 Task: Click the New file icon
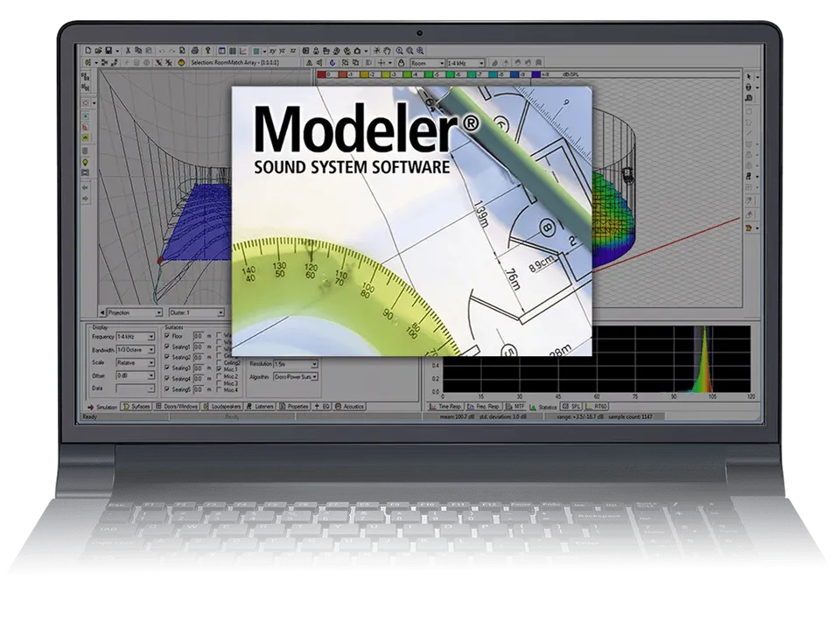coord(88,51)
